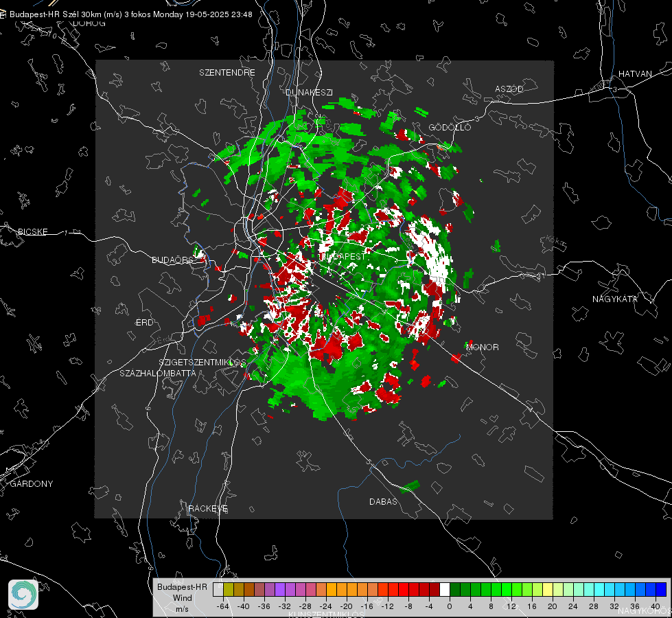Select the SZENTENDRE map label
The image size is (672, 618).
pos(227,73)
